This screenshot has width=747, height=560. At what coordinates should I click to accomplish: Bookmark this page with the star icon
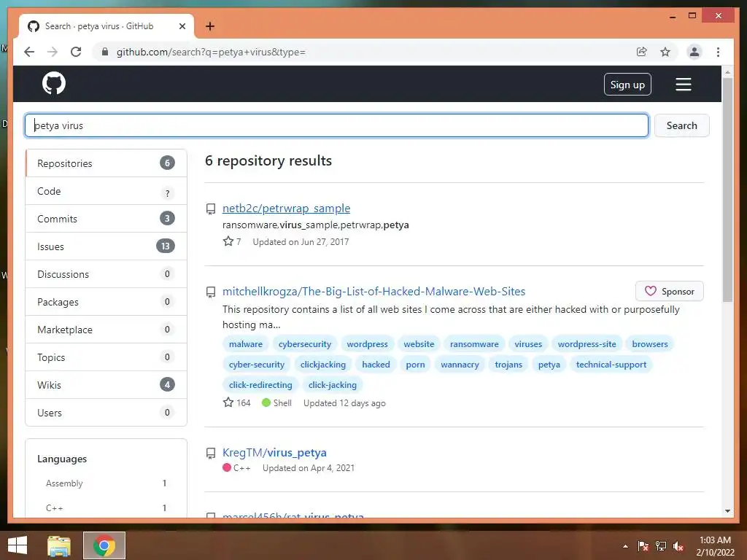coord(665,52)
